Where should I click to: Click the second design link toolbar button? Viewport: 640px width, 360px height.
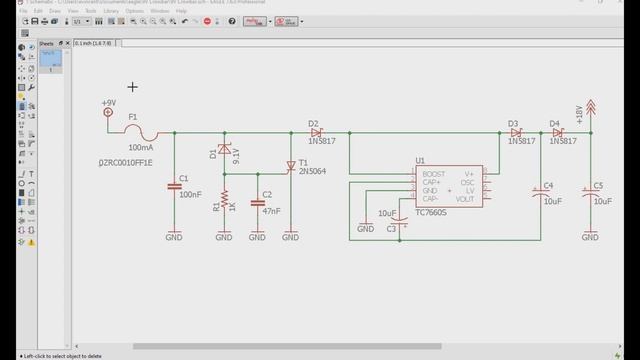click(287, 21)
